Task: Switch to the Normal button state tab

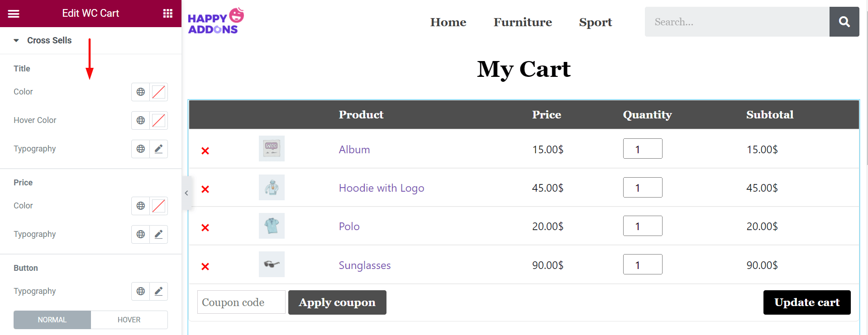Action: 52,320
